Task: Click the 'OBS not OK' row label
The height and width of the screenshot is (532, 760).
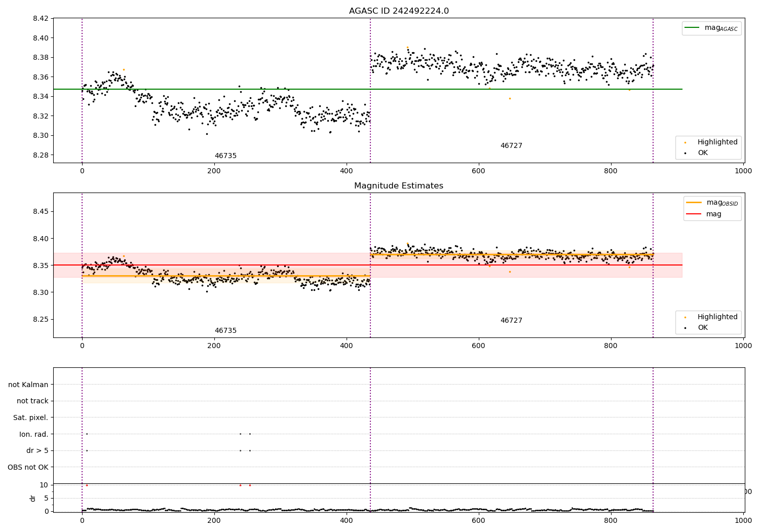Action: tap(28, 467)
